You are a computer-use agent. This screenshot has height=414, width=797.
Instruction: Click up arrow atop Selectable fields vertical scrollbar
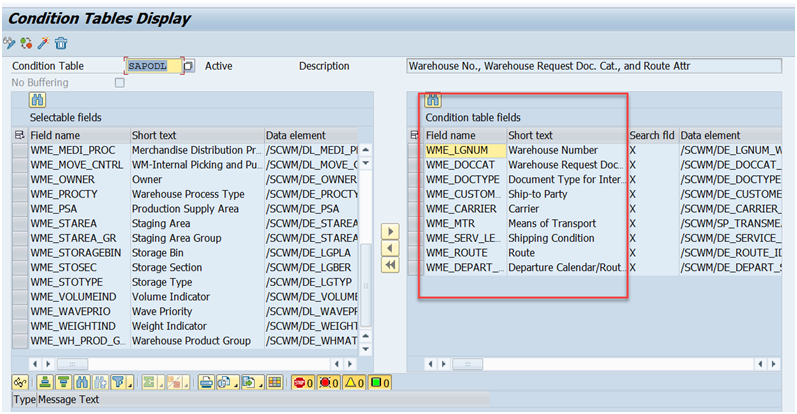click(365, 150)
